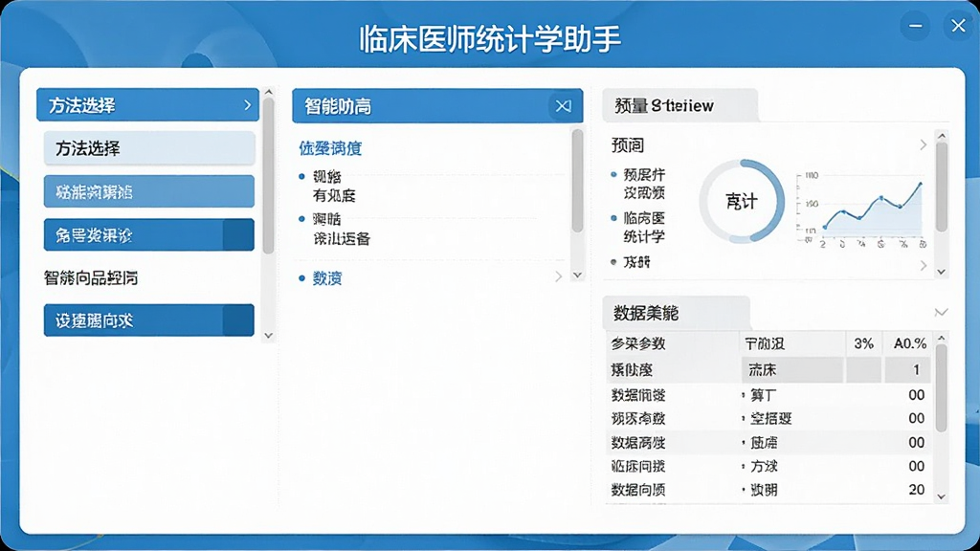Select the last bullet under 预间
The image size is (980, 551).
pyautogui.click(x=636, y=262)
